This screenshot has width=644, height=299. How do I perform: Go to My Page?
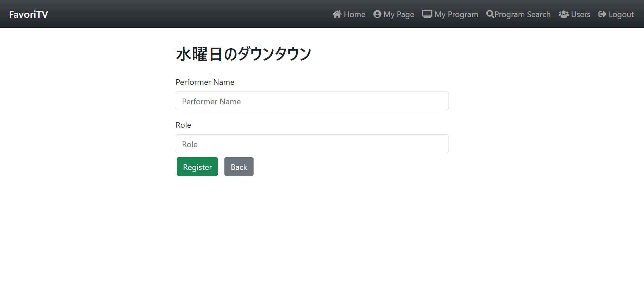click(x=394, y=14)
